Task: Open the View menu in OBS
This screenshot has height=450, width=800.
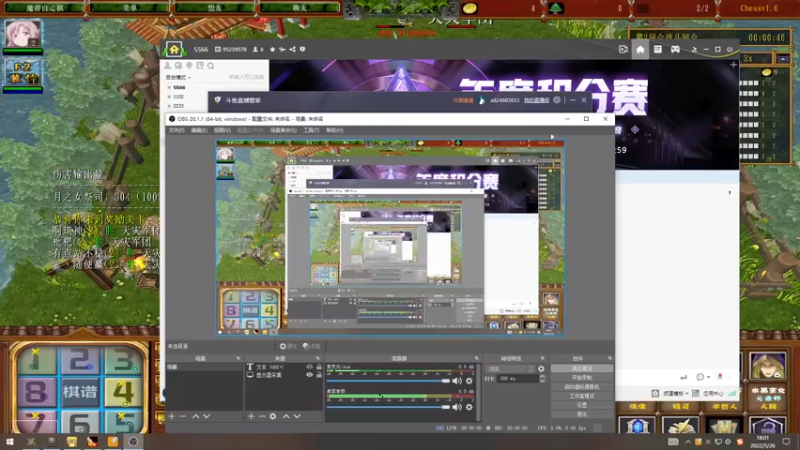Action: [222, 131]
